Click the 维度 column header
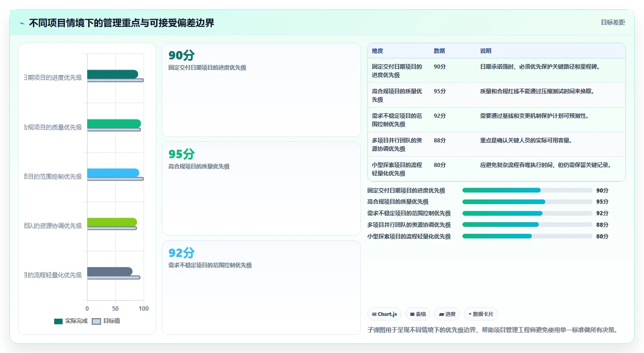This screenshot has height=353, width=644. pos(378,51)
